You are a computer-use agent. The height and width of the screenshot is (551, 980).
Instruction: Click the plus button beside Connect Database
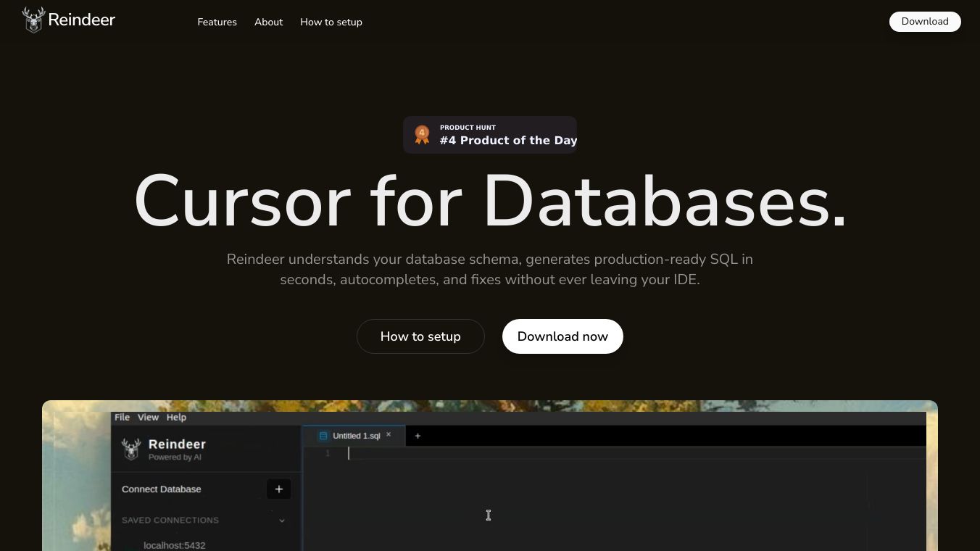coord(278,489)
